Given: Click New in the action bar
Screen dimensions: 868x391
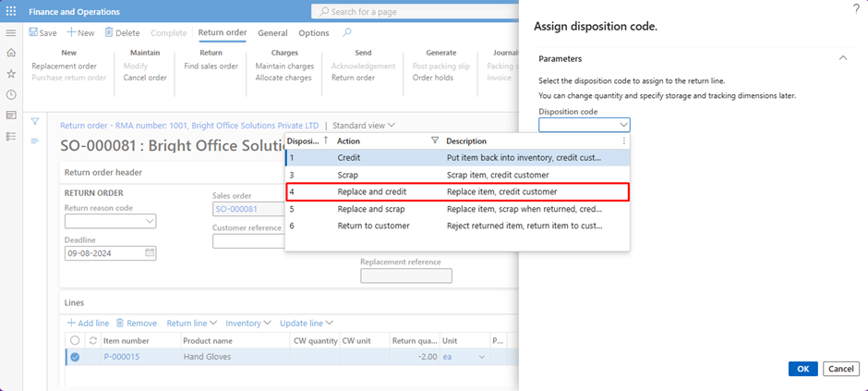Looking at the screenshot, I should (81, 32).
